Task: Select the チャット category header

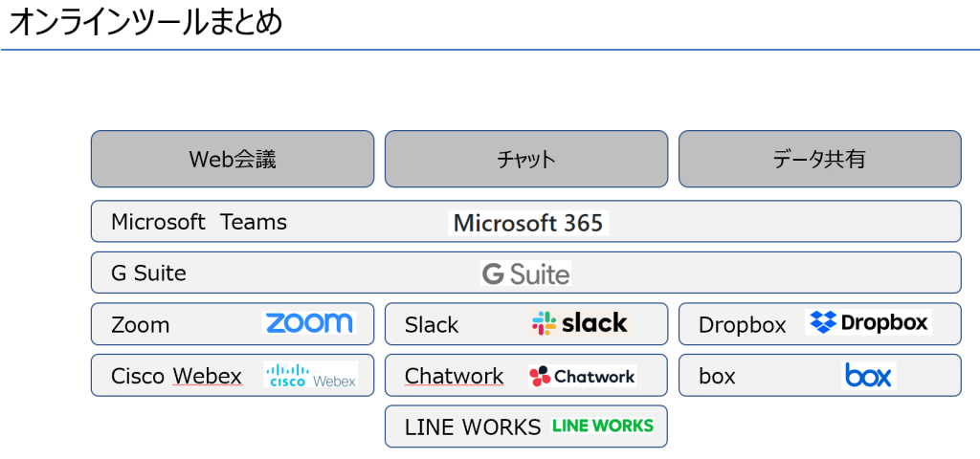Action: pos(526,159)
